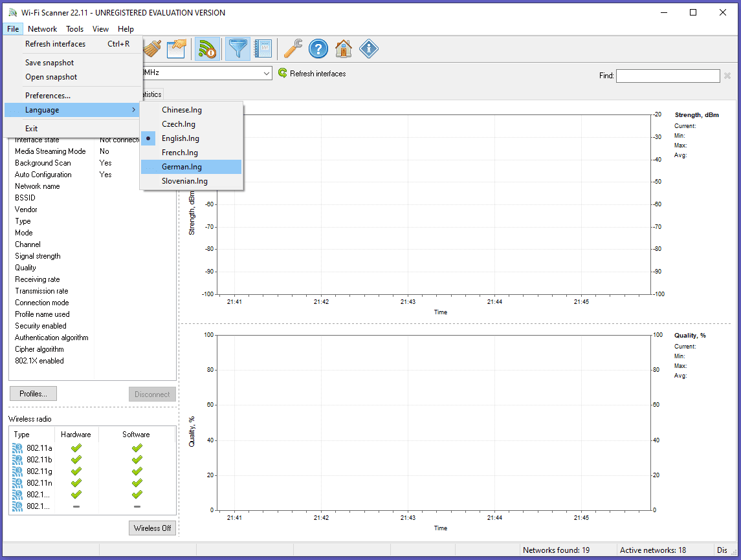Click the BSSID property row

click(93, 198)
